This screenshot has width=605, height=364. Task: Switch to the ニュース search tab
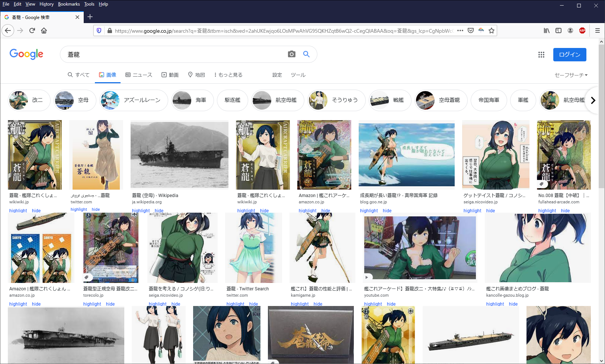(x=139, y=75)
